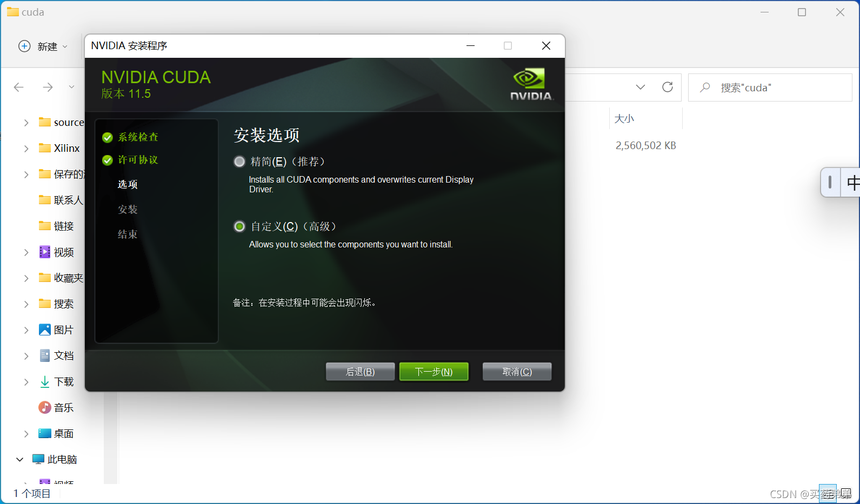Expand the source folder in navigation pane
Image resolution: width=860 pixels, height=504 pixels.
coord(26,123)
